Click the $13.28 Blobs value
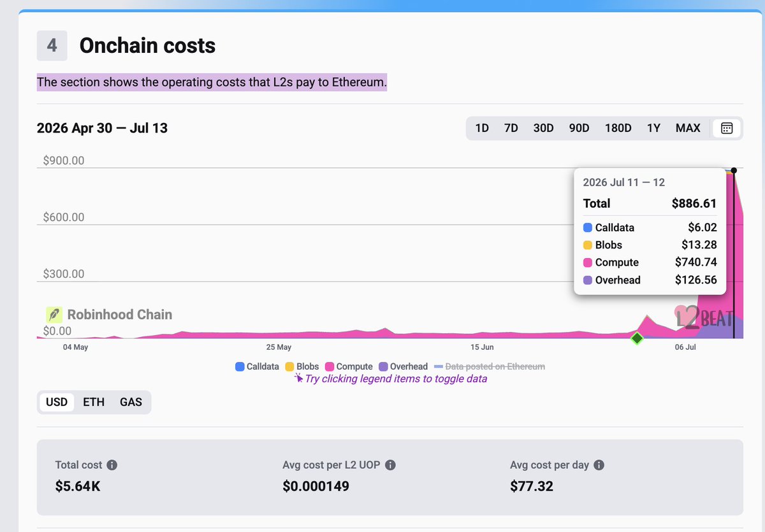The image size is (765, 532). (x=699, y=245)
